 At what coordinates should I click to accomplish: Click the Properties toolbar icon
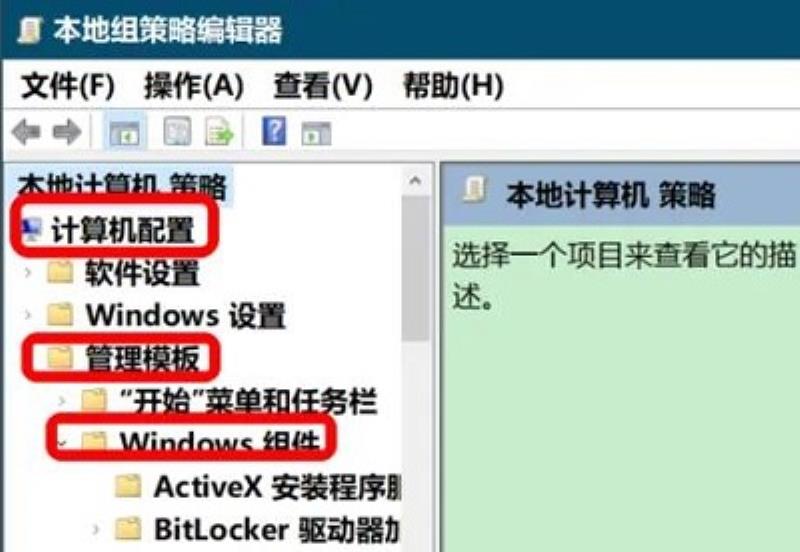(177, 132)
